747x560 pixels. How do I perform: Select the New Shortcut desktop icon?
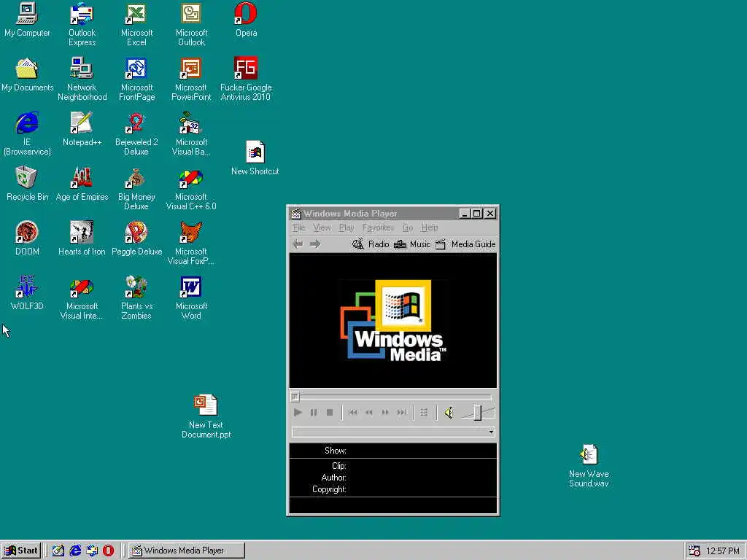[255, 157]
